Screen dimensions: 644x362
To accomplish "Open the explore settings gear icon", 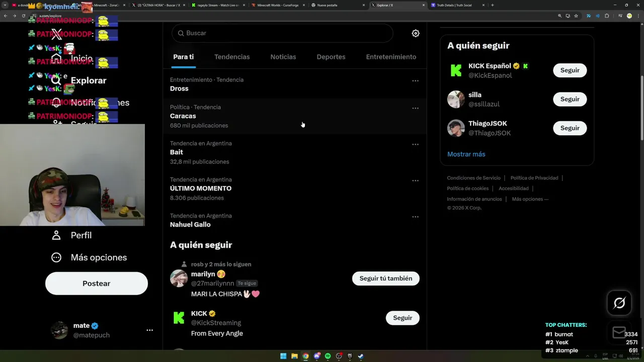I will [416, 33].
